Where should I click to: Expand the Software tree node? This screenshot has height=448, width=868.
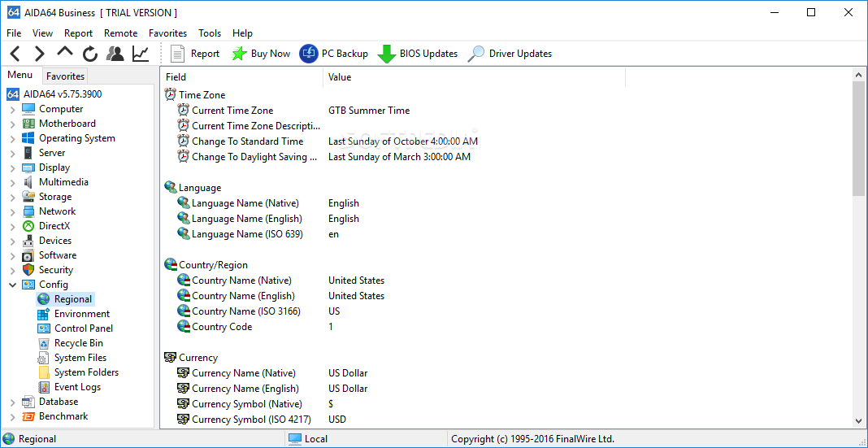(x=12, y=256)
